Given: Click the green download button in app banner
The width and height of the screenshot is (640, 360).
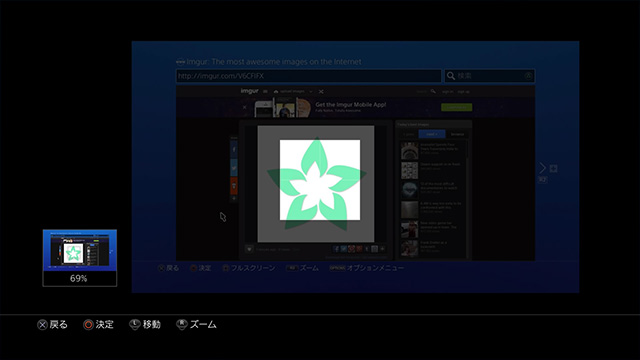Looking at the screenshot, I should [456, 107].
